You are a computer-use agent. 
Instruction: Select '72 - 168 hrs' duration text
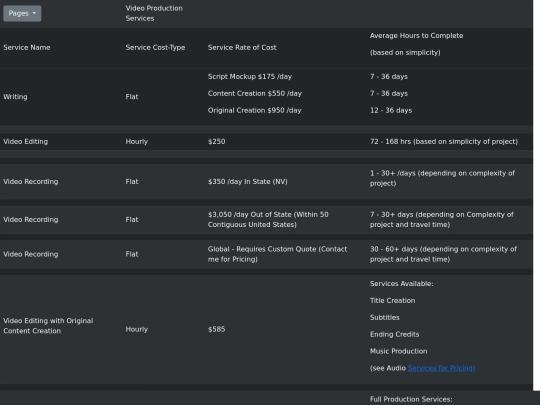(391, 142)
